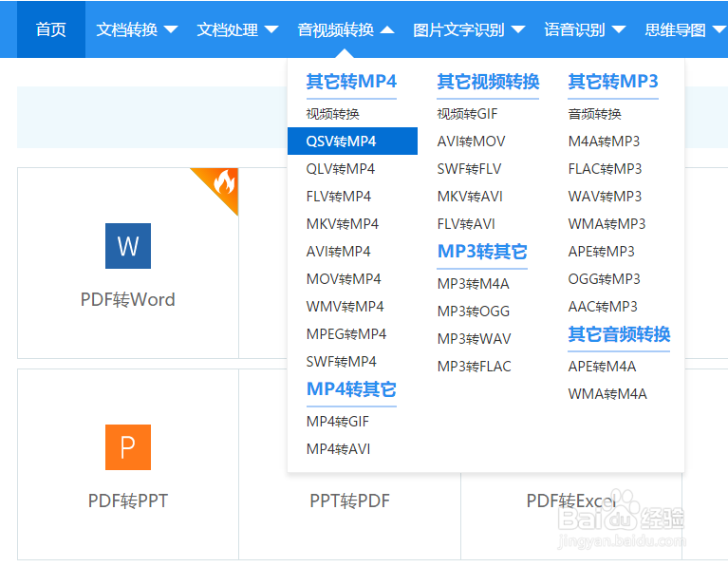
Task: Choose WAV转MP3 in the menu
Action: [x=605, y=197]
